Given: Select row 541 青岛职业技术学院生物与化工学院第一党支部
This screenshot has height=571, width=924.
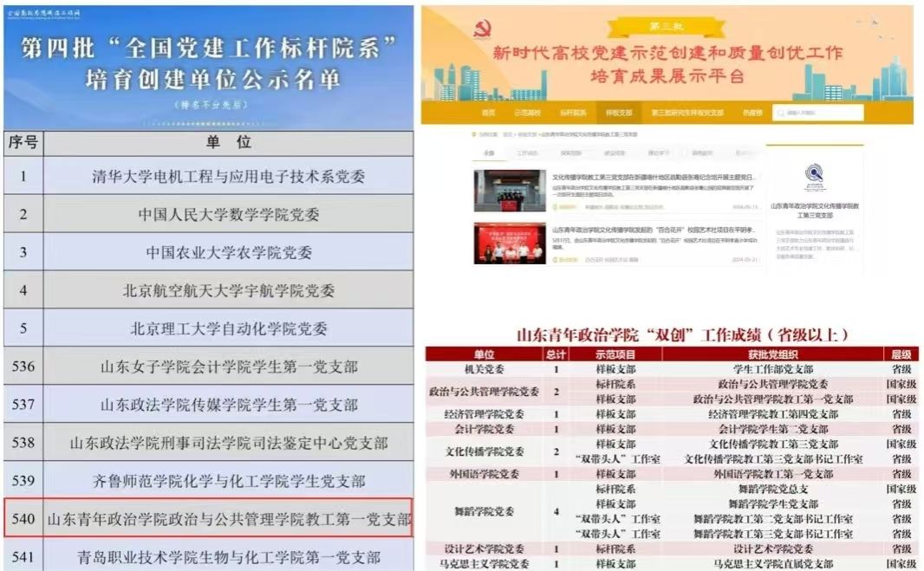Looking at the screenshot, I should point(209,555).
